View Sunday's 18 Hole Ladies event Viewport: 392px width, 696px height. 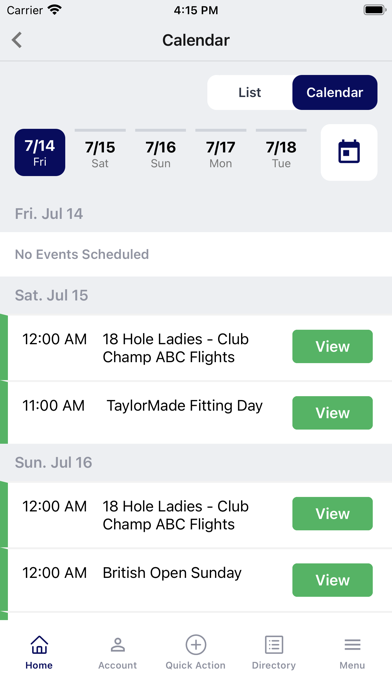pyautogui.click(x=333, y=514)
